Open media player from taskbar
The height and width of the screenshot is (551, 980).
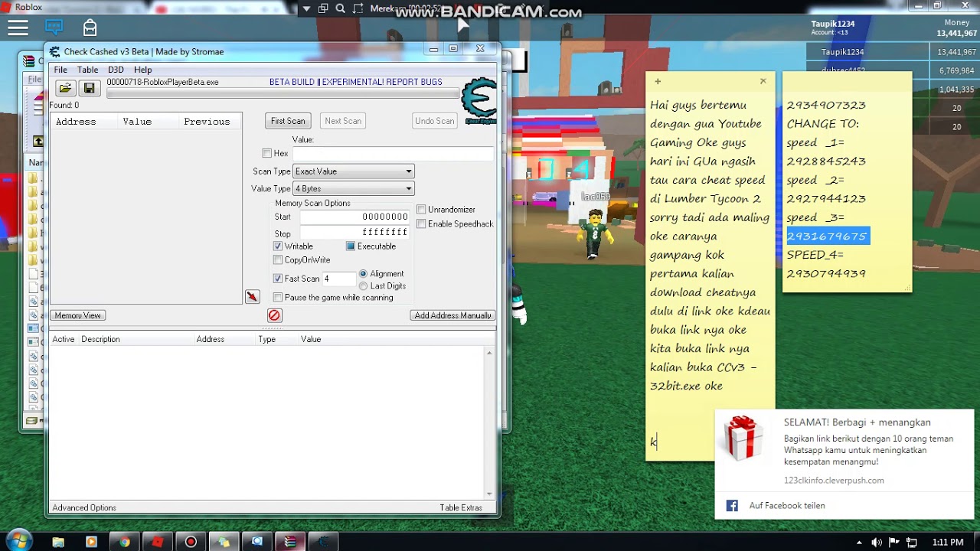click(x=91, y=542)
